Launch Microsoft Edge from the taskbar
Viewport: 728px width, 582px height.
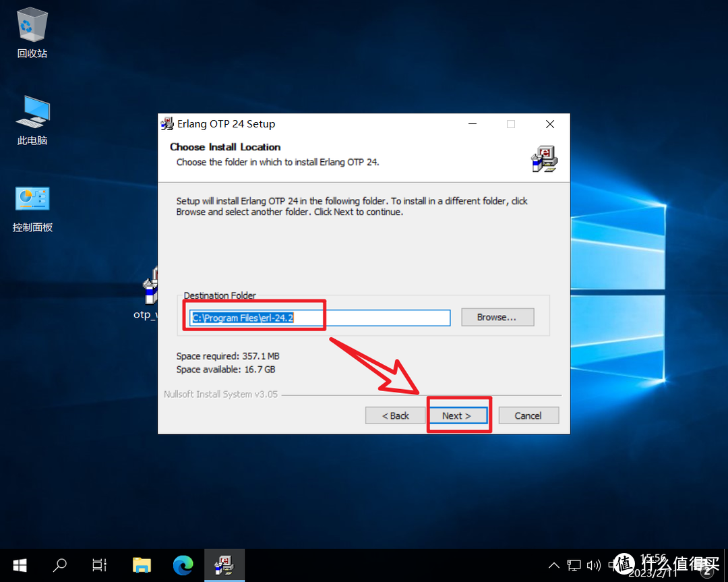pos(183,565)
